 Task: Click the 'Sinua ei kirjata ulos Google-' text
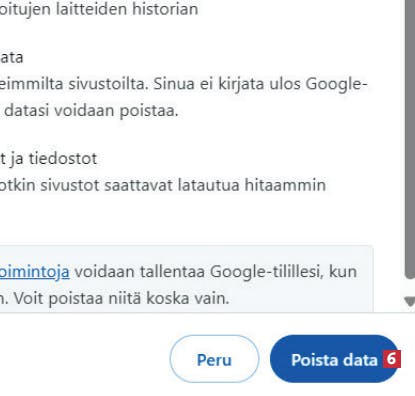point(260,84)
